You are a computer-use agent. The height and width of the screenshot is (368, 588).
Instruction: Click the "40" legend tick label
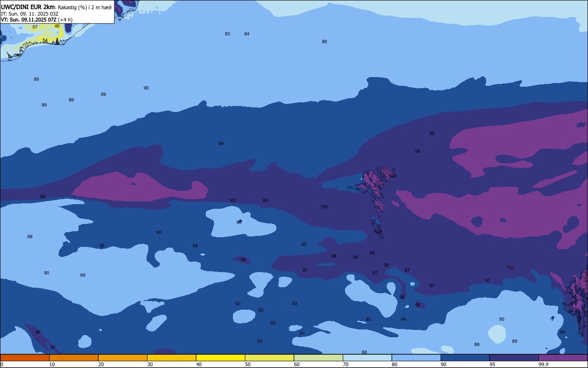pos(199,364)
